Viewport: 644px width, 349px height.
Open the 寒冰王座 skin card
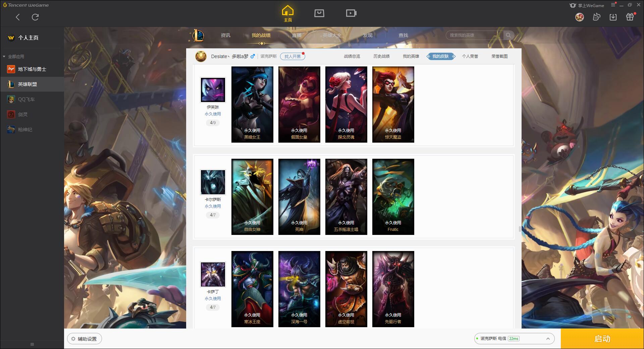(252, 289)
